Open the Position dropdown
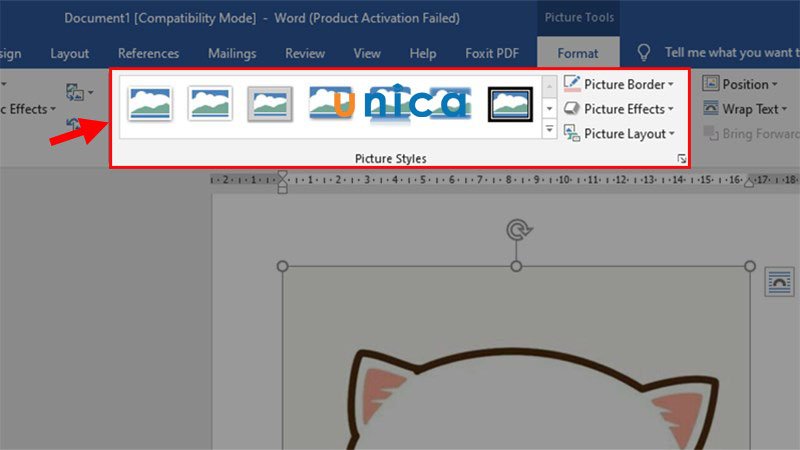Screen dimensions: 800x450 point(750,84)
